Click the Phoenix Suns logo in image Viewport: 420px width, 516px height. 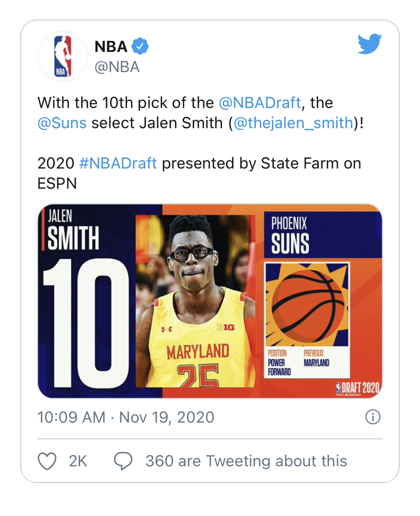pos(307,305)
